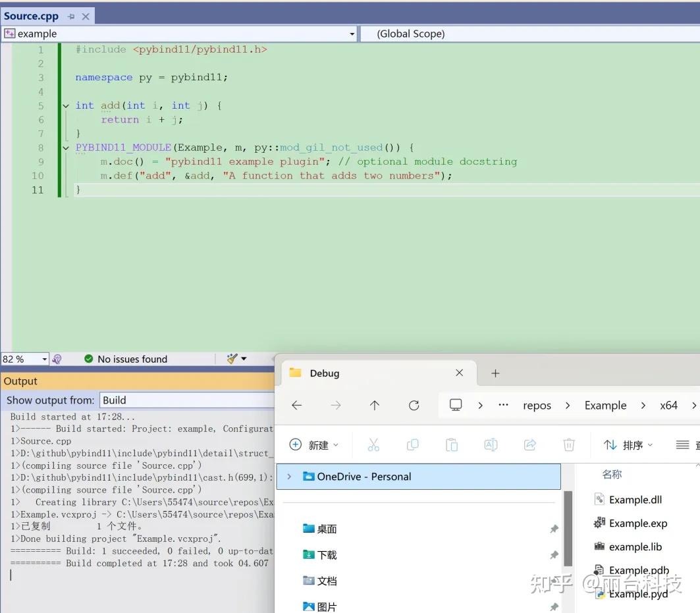Click the Copy icon in Explorer toolbar
Viewport: 700px width, 613px height.
coord(412,444)
